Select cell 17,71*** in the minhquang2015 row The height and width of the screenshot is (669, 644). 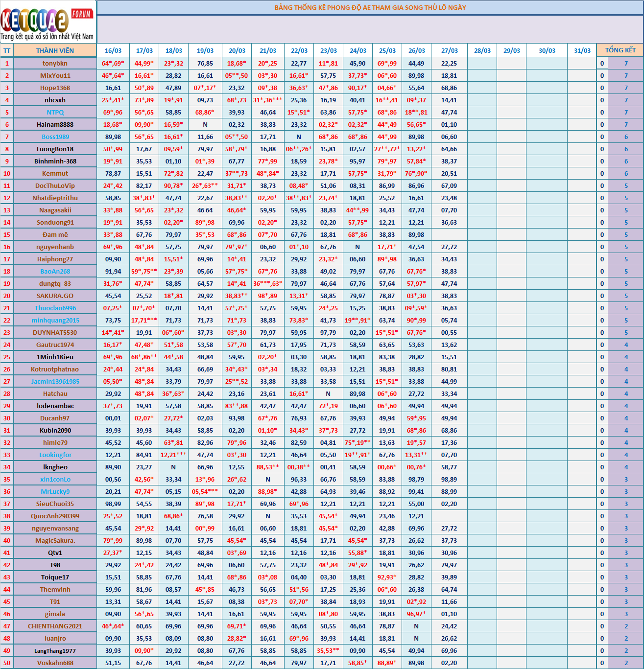144,320
